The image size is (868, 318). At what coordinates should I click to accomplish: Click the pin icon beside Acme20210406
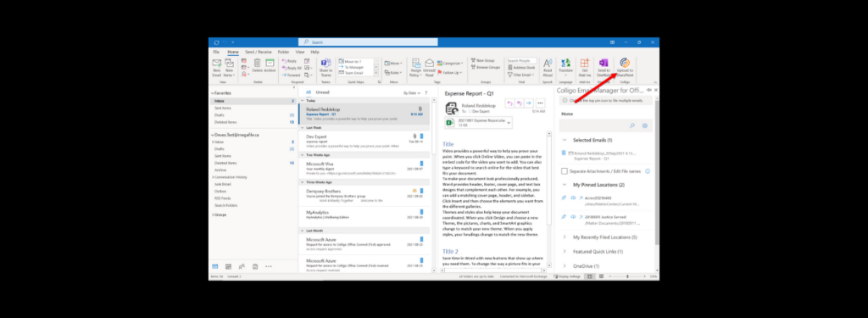click(x=564, y=198)
